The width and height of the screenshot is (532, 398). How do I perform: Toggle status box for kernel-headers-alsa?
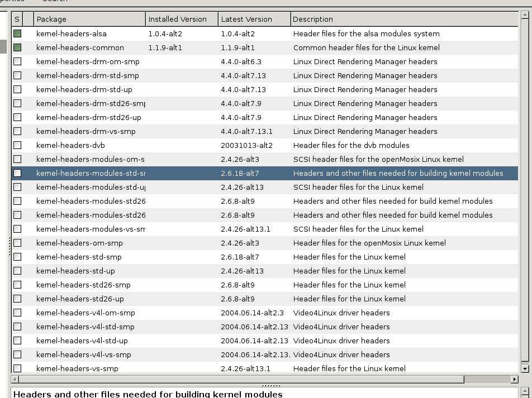(17, 33)
